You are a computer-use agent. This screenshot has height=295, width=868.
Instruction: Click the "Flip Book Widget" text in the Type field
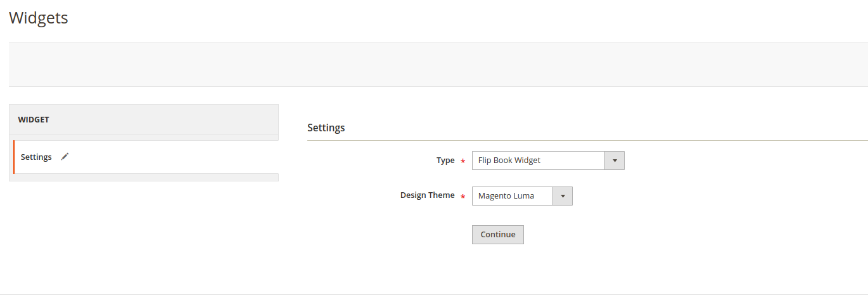(x=509, y=161)
